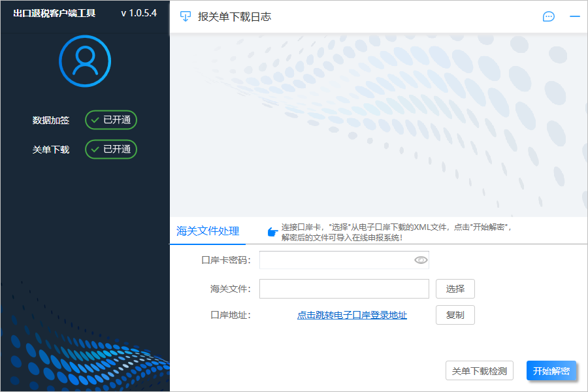The width and height of the screenshot is (588, 392).
Task: Open the 点击跳转电子口岸登录地址 link
Action: point(351,315)
